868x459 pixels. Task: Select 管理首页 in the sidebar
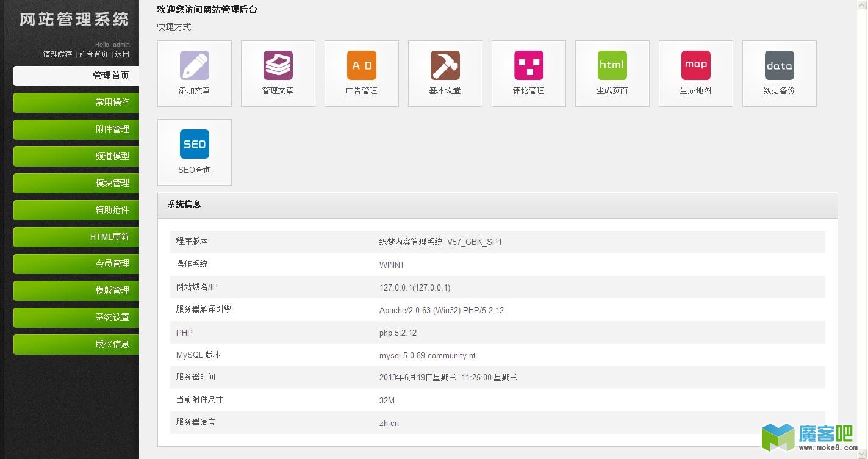76,76
